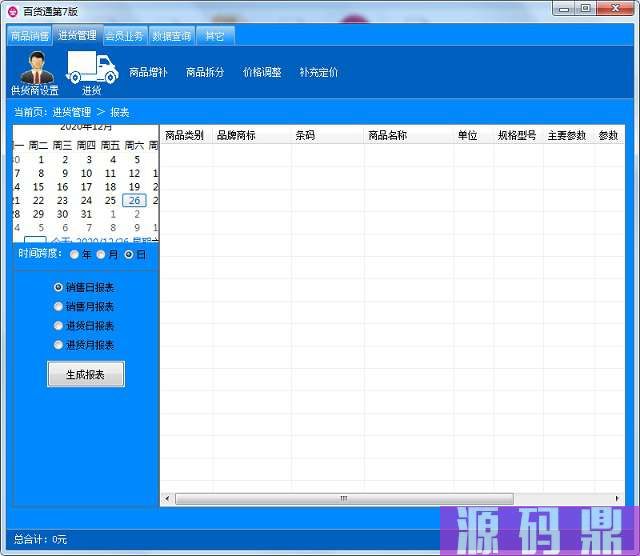Maximize the 百货通 window

pyautogui.click(x=586, y=9)
